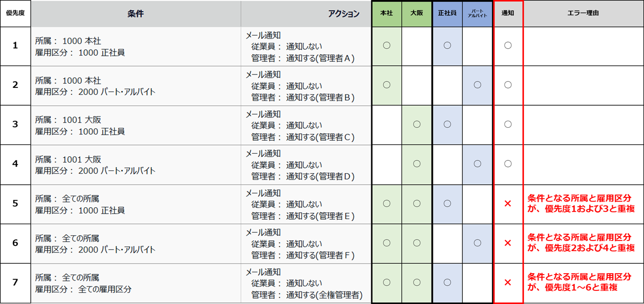Click the 通知 circle in priority 1 row

pyautogui.click(x=508, y=45)
